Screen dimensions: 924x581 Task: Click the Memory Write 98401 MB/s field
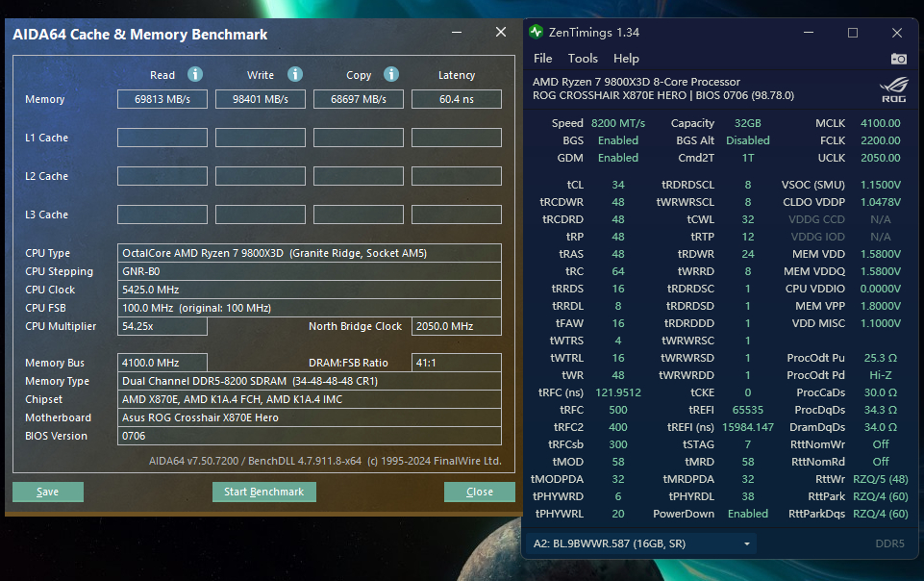point(261,99)
